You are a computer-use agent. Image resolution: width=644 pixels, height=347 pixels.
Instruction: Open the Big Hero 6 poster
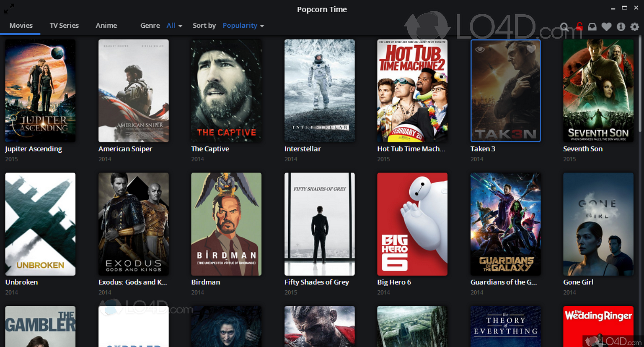pos(412,224)
